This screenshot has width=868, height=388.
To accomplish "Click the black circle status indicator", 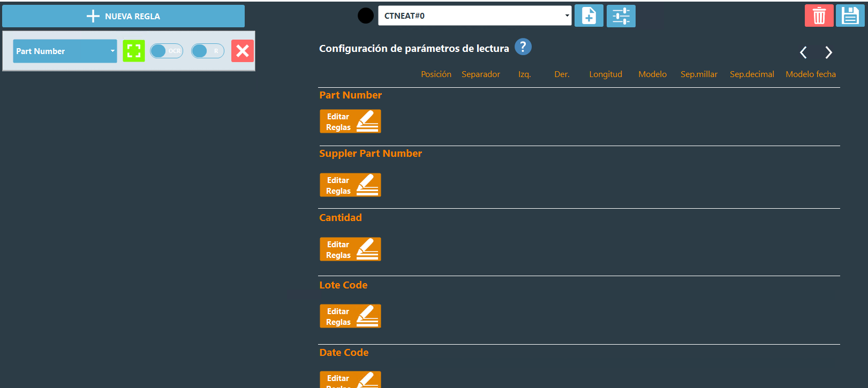I will tap(366, 16).
